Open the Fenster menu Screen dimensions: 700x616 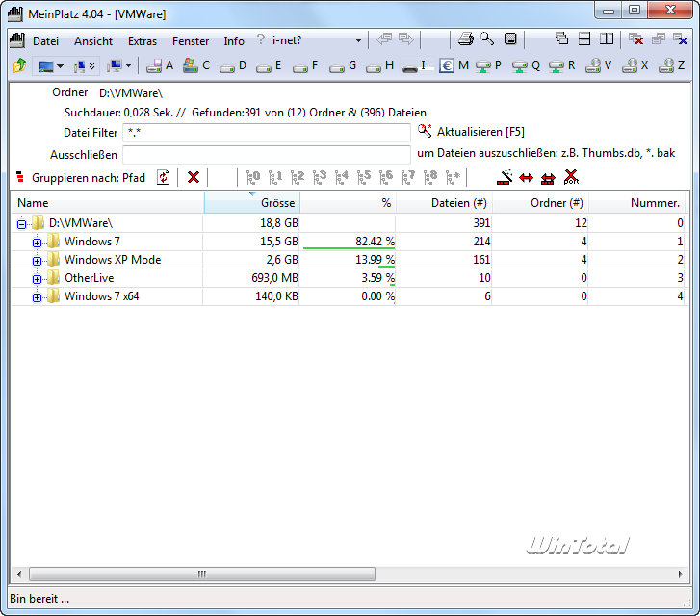(x=191, y=41)
